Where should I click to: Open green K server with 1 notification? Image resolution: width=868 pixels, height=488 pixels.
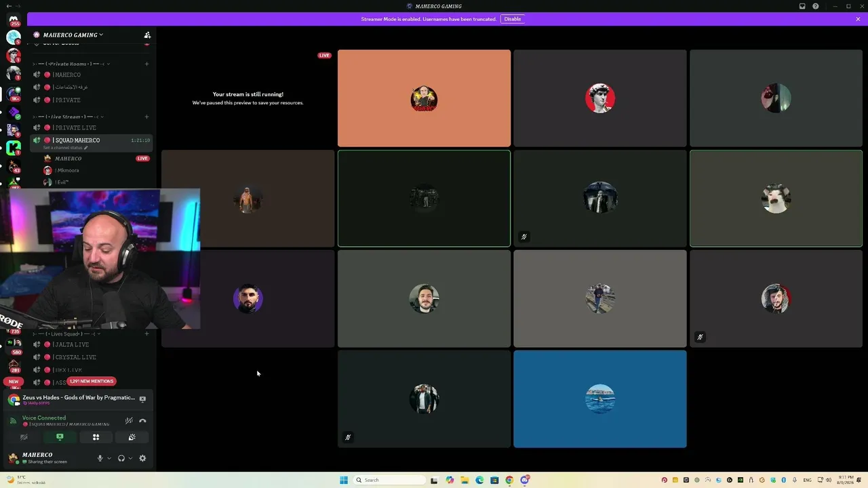pos(14,147)
